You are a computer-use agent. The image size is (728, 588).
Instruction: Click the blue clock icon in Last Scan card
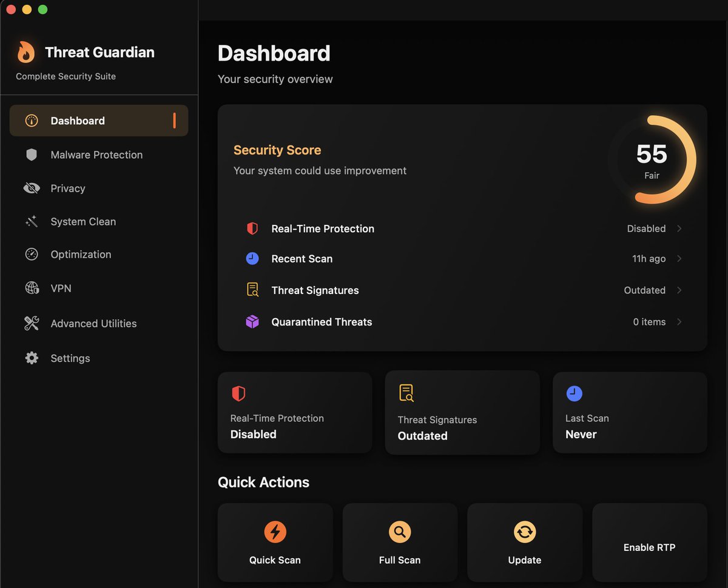point(574,394)
